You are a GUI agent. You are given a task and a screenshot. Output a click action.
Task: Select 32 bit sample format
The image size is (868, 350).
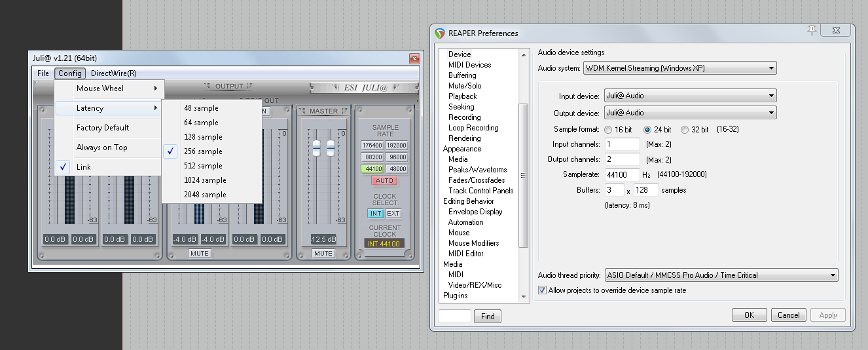point(685,130)
